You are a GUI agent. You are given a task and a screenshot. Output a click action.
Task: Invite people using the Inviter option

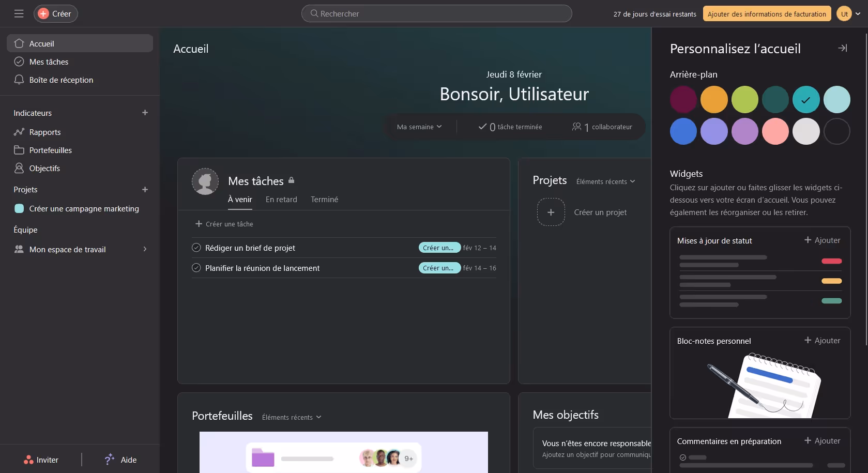(x=41, y=459)
